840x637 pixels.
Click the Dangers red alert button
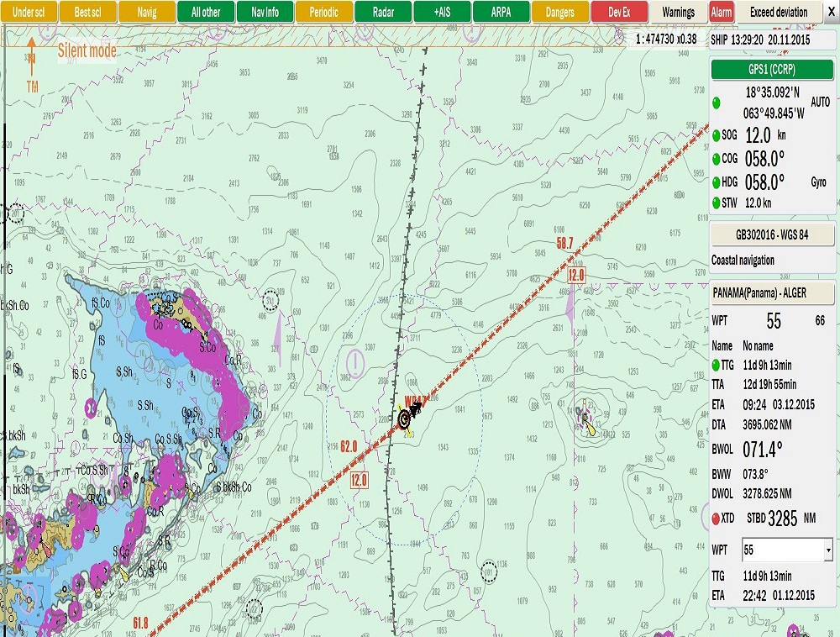[560, 13]
